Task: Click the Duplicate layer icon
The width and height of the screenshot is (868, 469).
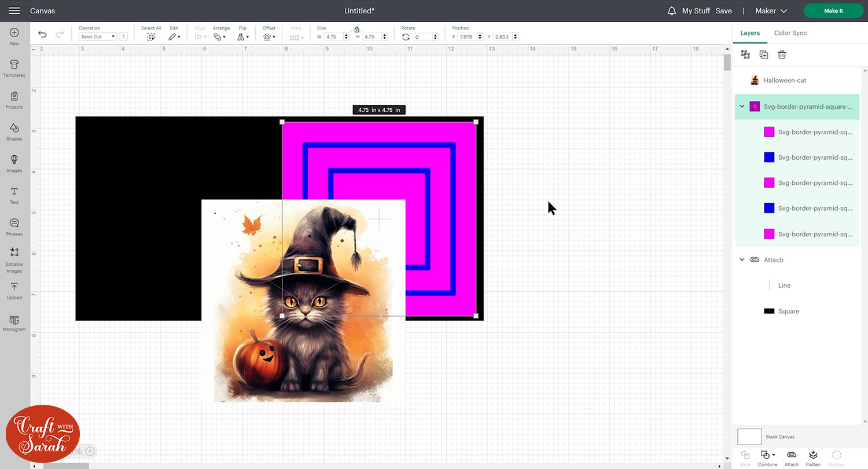Action: [764, 54]
